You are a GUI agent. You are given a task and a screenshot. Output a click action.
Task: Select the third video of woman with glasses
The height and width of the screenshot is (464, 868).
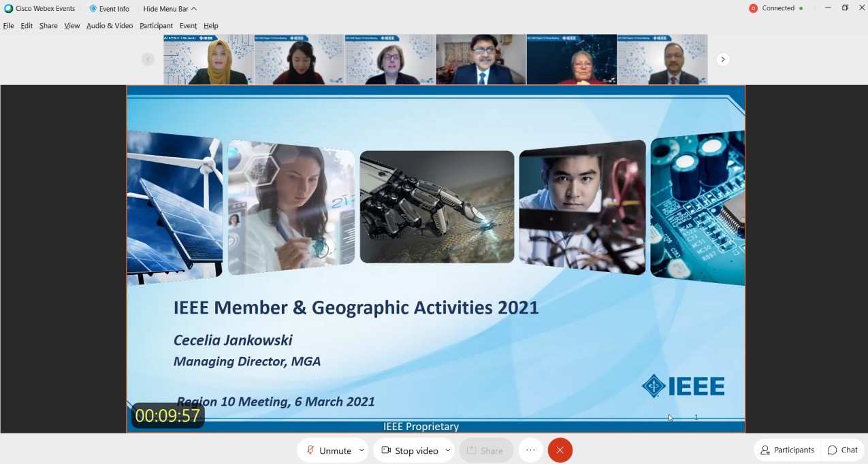click(x=390, y=59)
